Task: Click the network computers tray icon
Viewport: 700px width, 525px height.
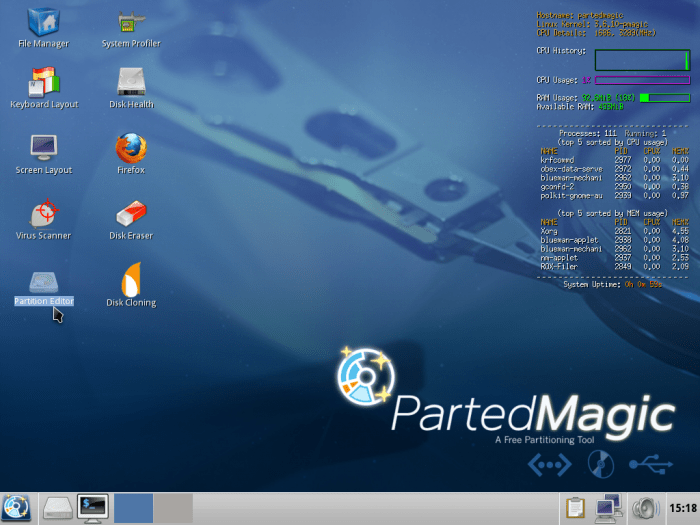Action: [609, 508]
